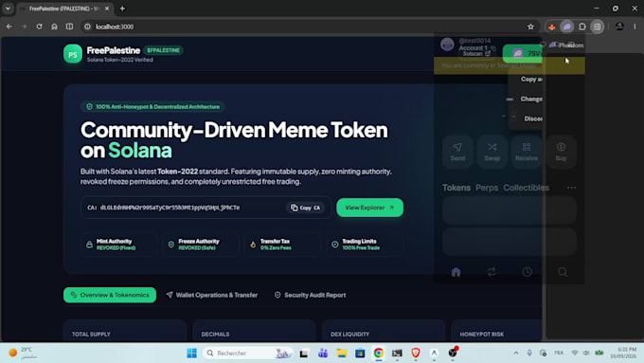Select the Tokens tab in Phantom
Image resolution: width=644 pixels, height=363 pixels.
pyautogui.click(x=456, y=188)
